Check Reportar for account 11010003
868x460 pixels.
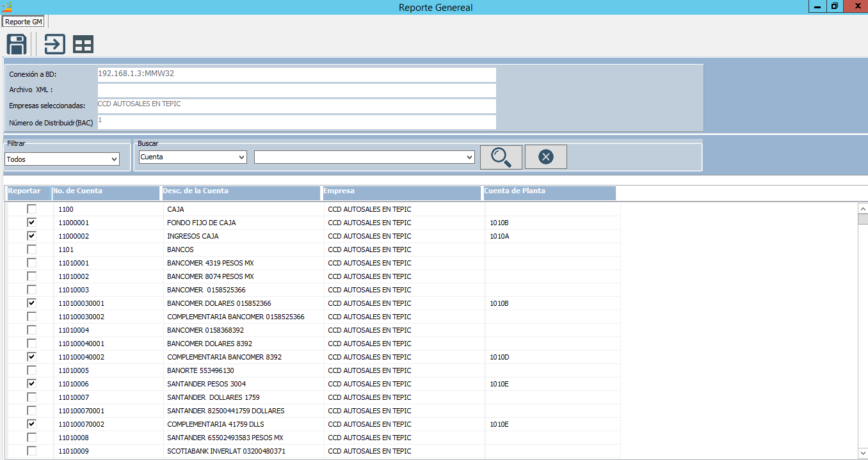[x=31, y=290]
